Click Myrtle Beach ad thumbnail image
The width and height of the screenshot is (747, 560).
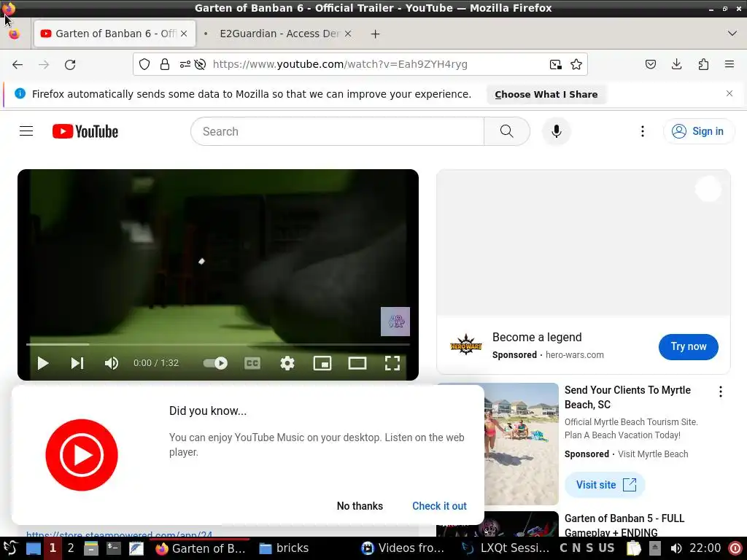tap(521, 444)
